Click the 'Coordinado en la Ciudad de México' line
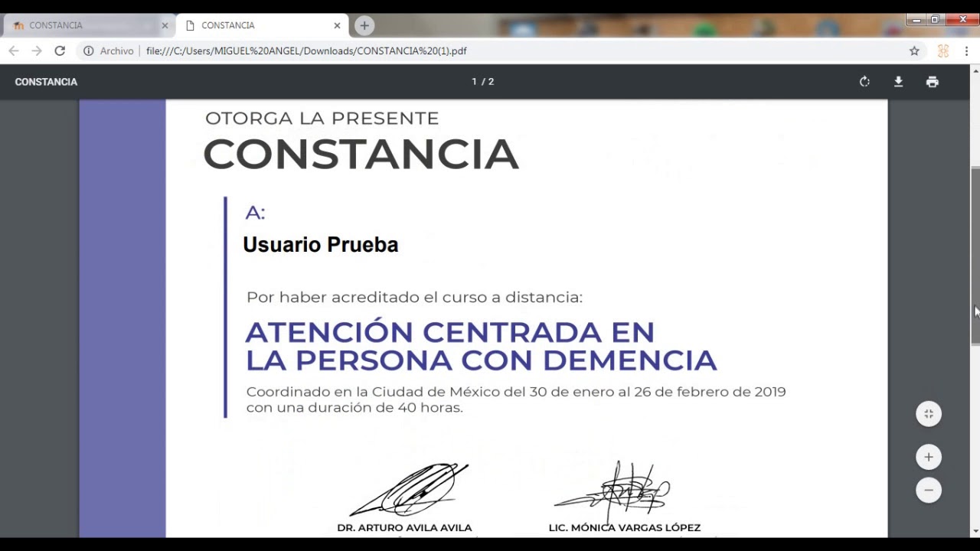This screenshot has height=551, width=980. coord(516,392)
